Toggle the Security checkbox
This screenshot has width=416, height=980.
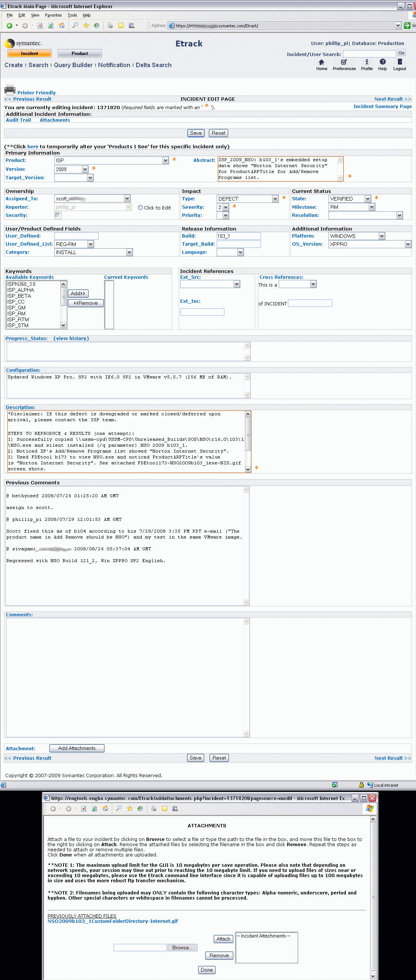tap(58, 215)
